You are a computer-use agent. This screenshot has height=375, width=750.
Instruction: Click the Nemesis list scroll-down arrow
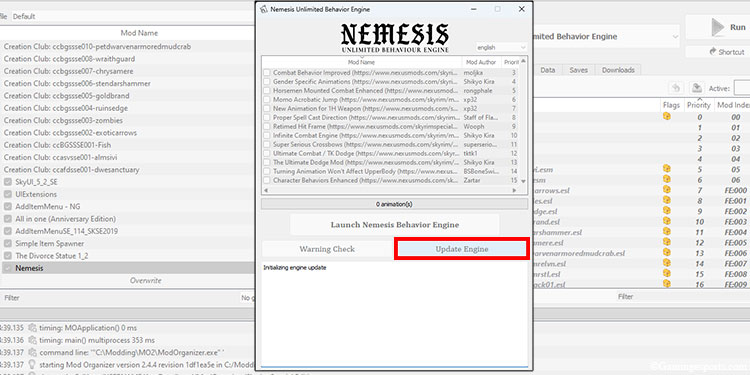(523, 181)
